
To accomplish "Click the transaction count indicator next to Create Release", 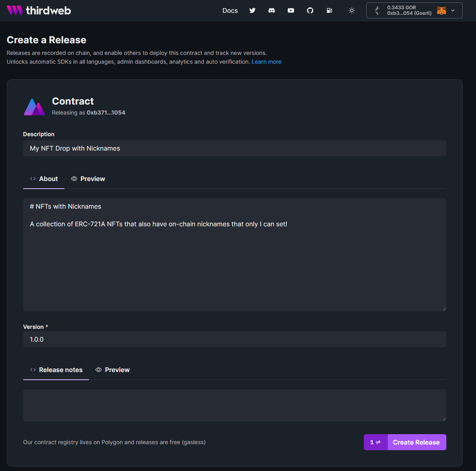I will tap(375, 442).
